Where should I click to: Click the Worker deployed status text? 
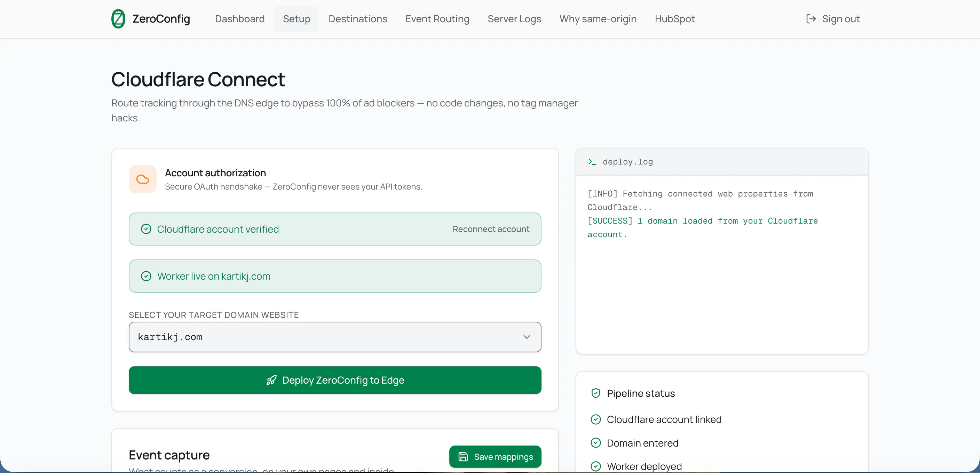[x=645, y=466]
